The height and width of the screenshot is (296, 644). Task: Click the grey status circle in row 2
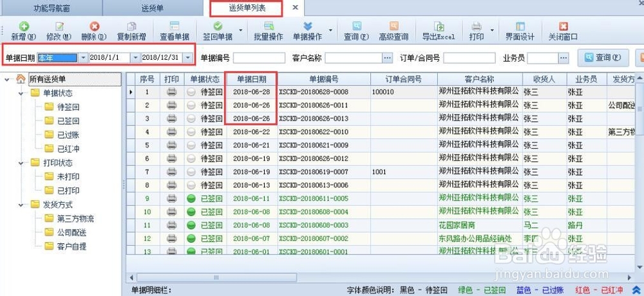[191, 105]
